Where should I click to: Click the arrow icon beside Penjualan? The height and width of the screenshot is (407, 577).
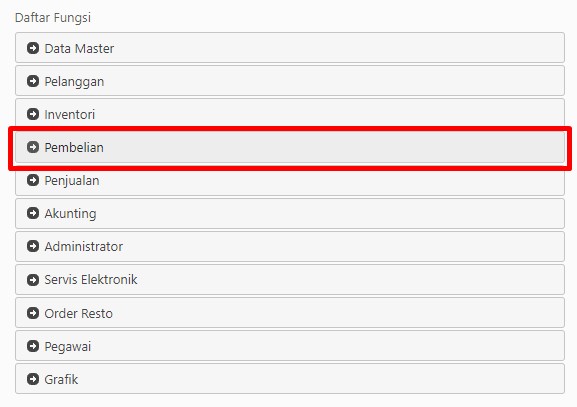click(x=33, y=180)
